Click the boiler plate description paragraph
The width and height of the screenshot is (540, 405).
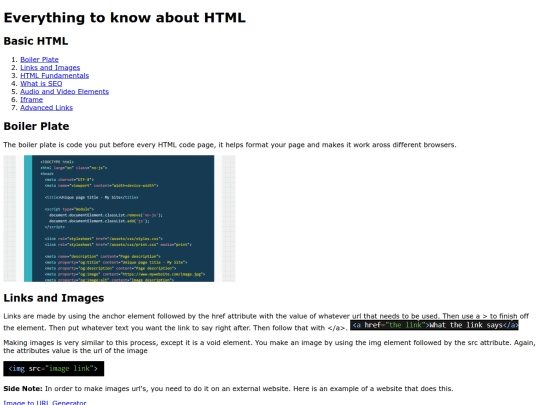pyautogui.click(x=230, y=145)
